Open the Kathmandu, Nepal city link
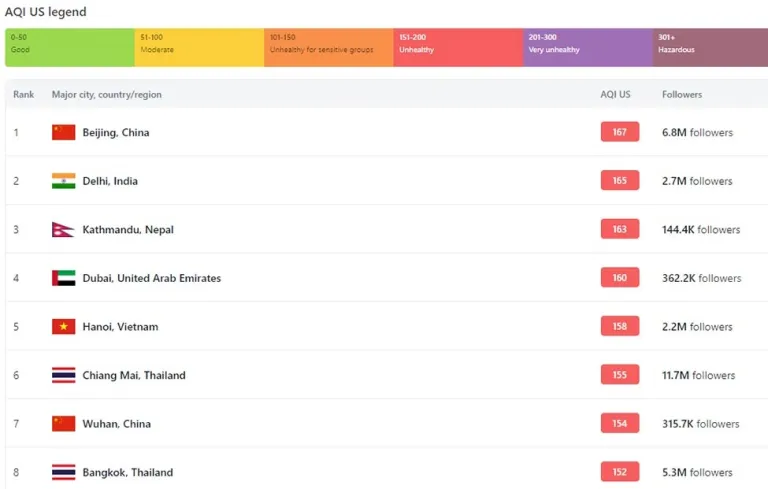This screenshot has height=489, width=768. pyautogui.click(x=128, y=230)
